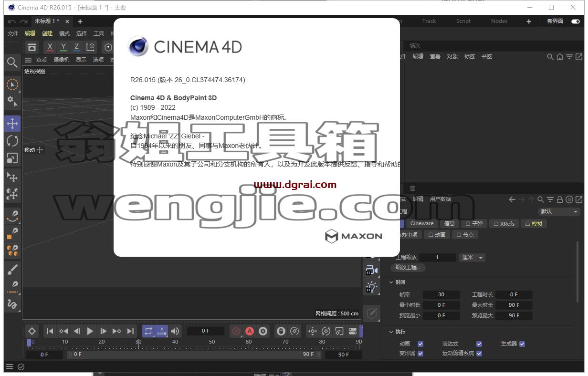Click the hamburger menu icon in status bar
The height and width of the screenshot is (376, 588).
pos(9,367)
